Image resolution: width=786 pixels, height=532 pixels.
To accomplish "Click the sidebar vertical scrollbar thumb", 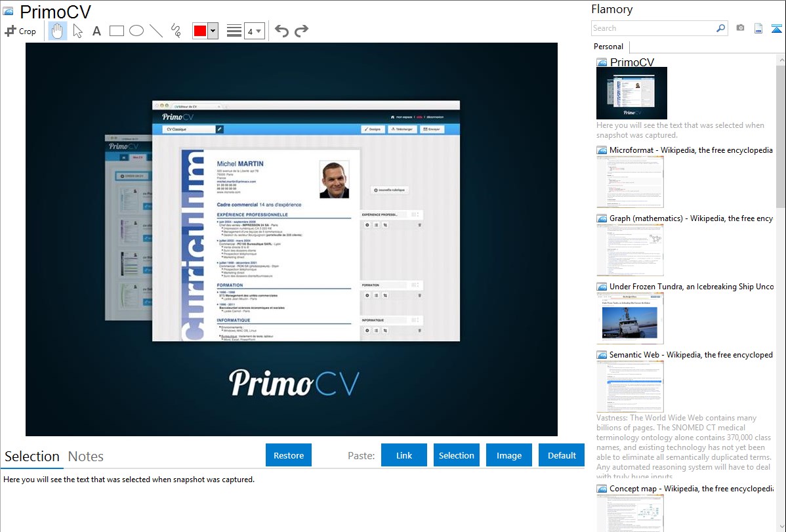I will coord(781,136).
